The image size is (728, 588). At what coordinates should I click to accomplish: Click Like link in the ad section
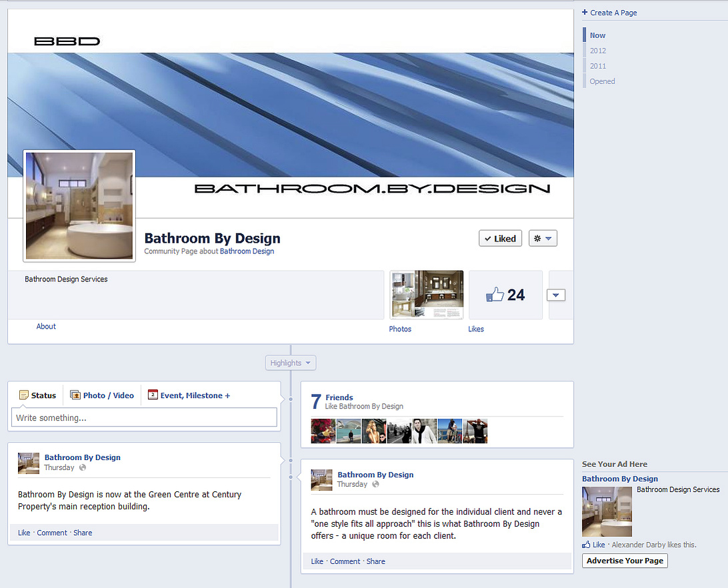[599, 545]
